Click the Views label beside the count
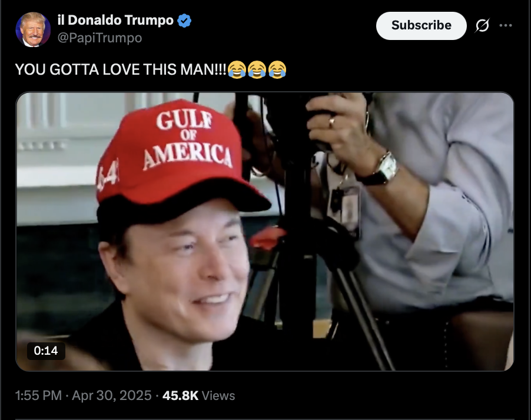 coord(218,396)
